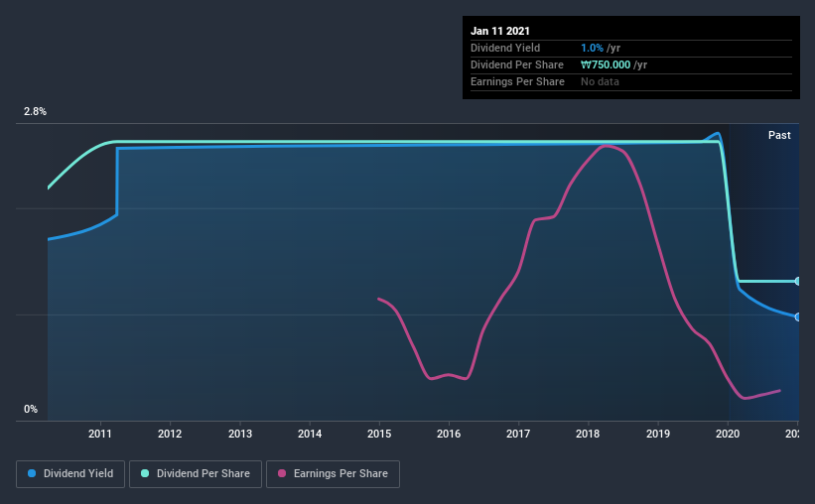Click the teal Dividend Per Share endpoint marker
The image size is (815, 504).
(798, 281)
